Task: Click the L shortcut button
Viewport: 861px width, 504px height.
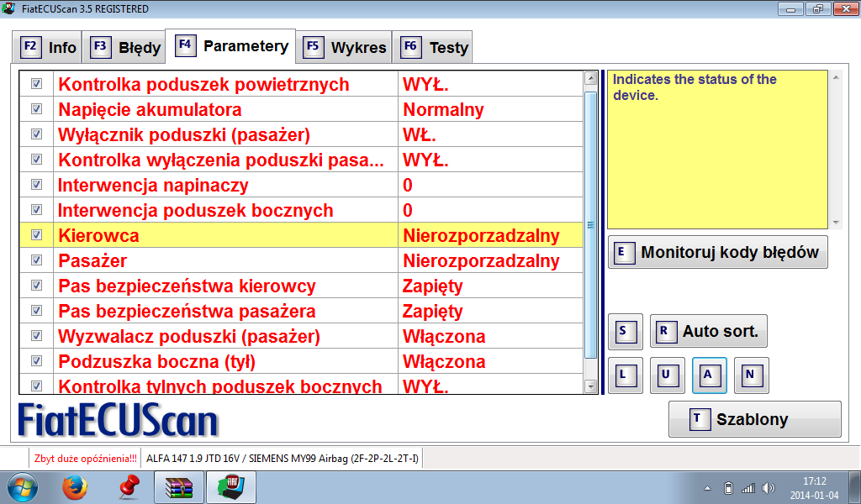Action: [626, 375]
